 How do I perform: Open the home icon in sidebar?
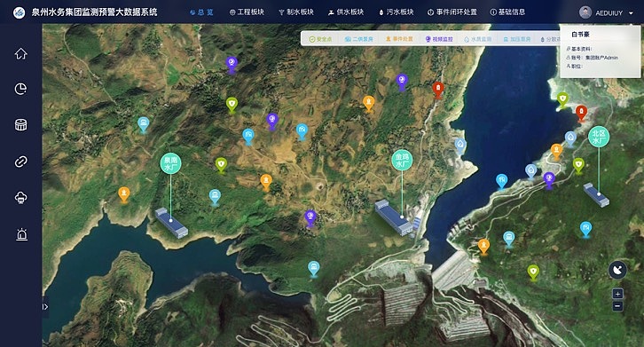pyautogui.click(x=21, y=53)
